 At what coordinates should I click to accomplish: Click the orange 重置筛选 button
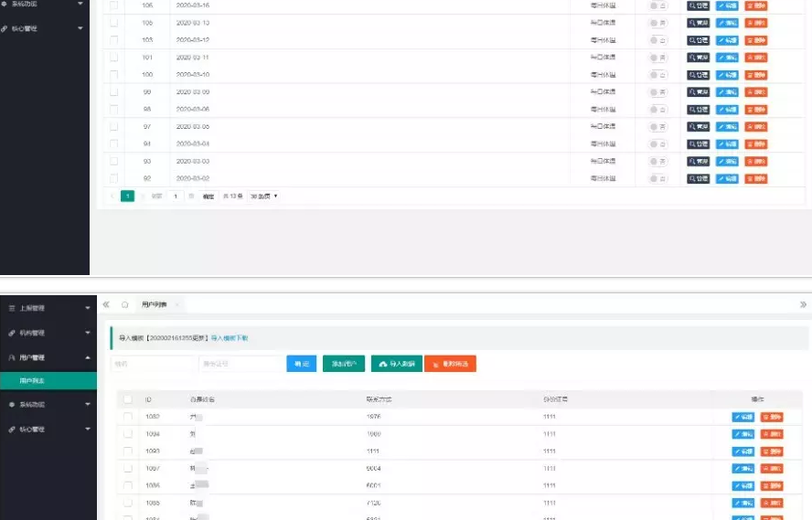click(x=450, y=364)
